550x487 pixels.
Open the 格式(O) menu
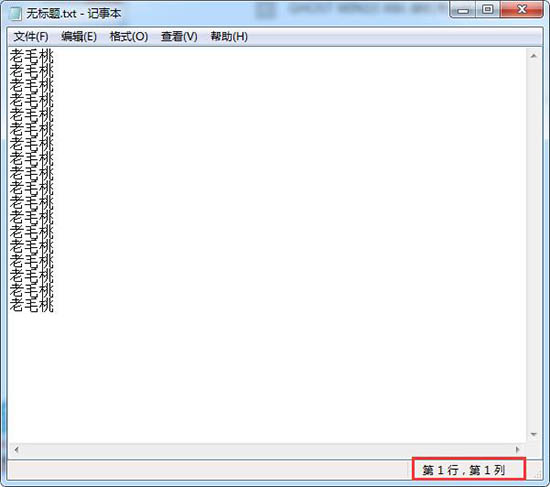coord(129,36)
